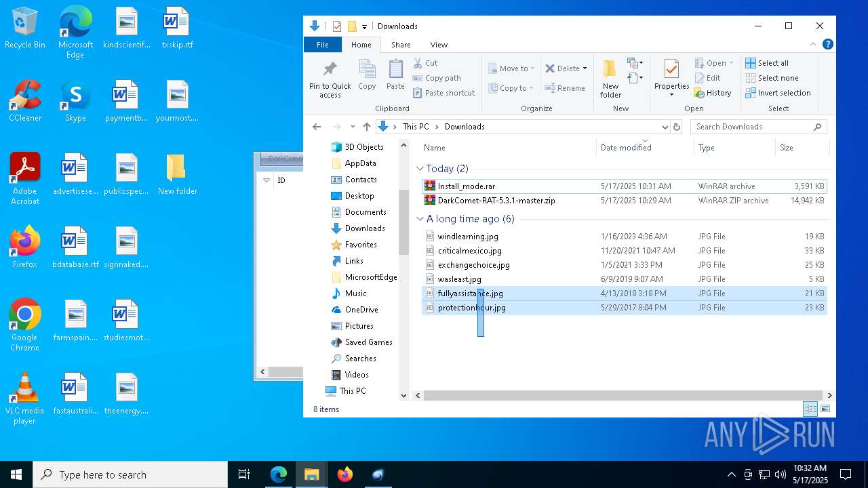Click Invert selection in ribbon
This screenshot has width=868, height=488.
tap(778, 93)
